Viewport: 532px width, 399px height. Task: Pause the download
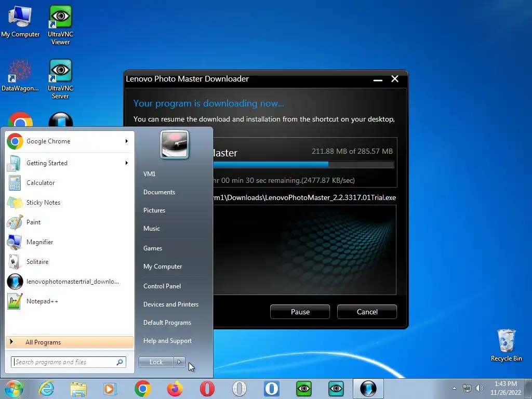[x=300, y=312]
